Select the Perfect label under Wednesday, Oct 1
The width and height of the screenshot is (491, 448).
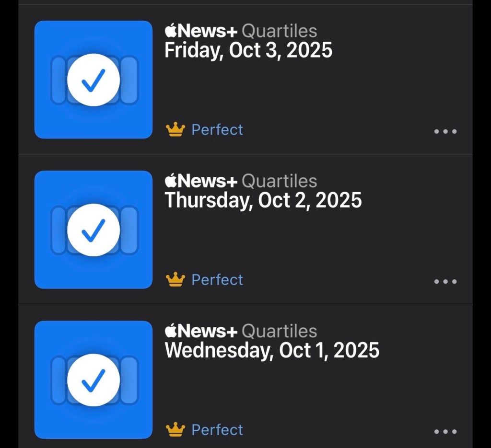pyautogui.click(x=217, y=429)
